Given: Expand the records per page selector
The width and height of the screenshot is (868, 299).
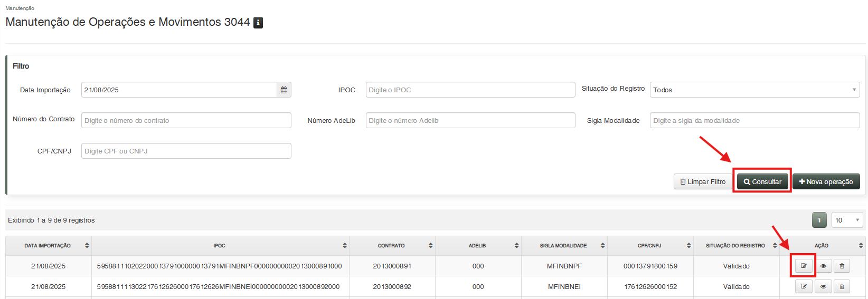Looking at the screenshot, I should 847,220.
